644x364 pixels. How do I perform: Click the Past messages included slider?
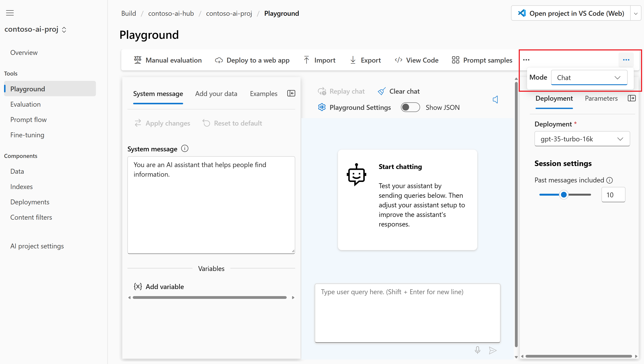(565, 195)
